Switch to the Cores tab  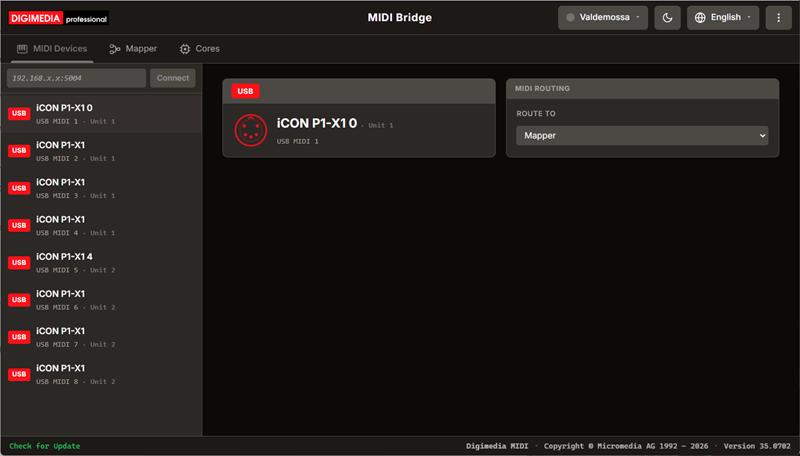[199, 49]
